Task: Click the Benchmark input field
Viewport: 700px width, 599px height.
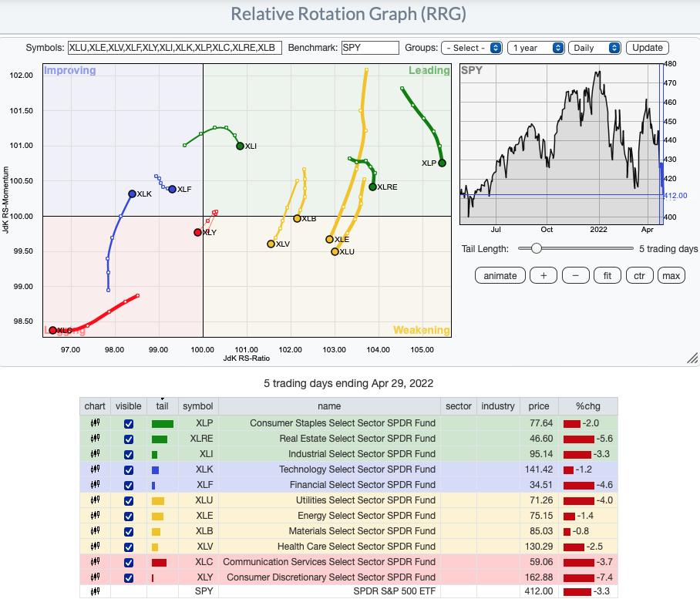Action: 370,48
